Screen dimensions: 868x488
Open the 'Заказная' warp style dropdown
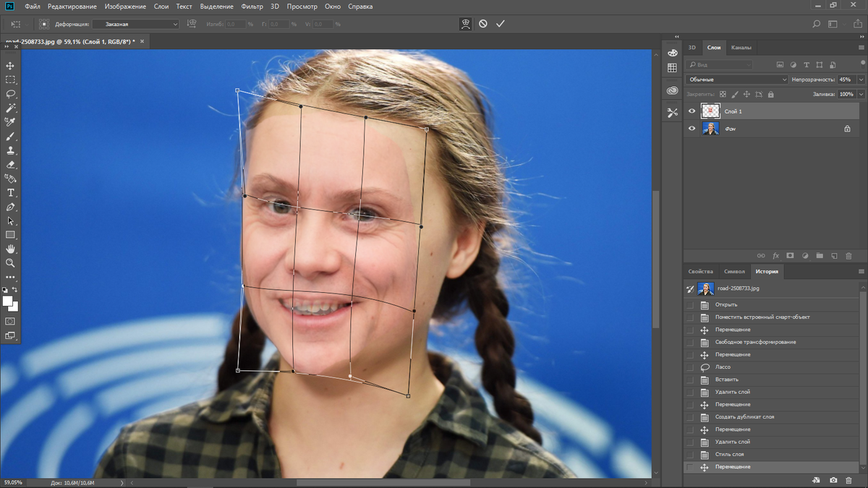[135, 24]
